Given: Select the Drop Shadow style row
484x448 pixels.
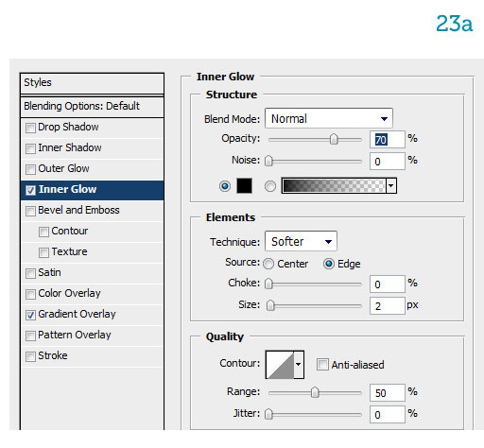Looking at the screenshot, I should click(x=92, y=128).
